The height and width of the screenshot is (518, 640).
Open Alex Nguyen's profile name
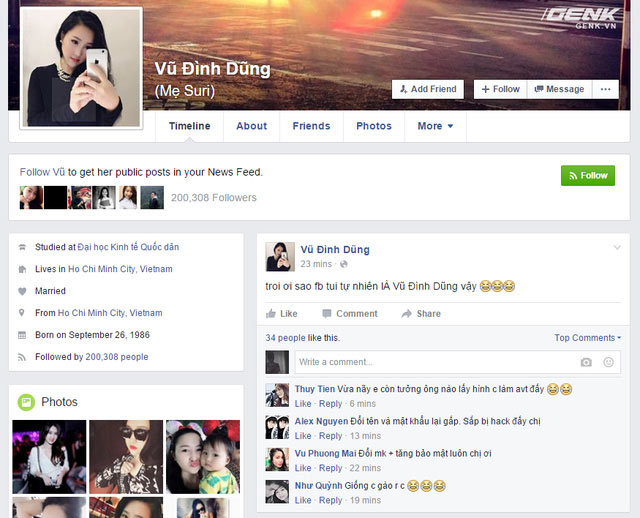(322, 421)
